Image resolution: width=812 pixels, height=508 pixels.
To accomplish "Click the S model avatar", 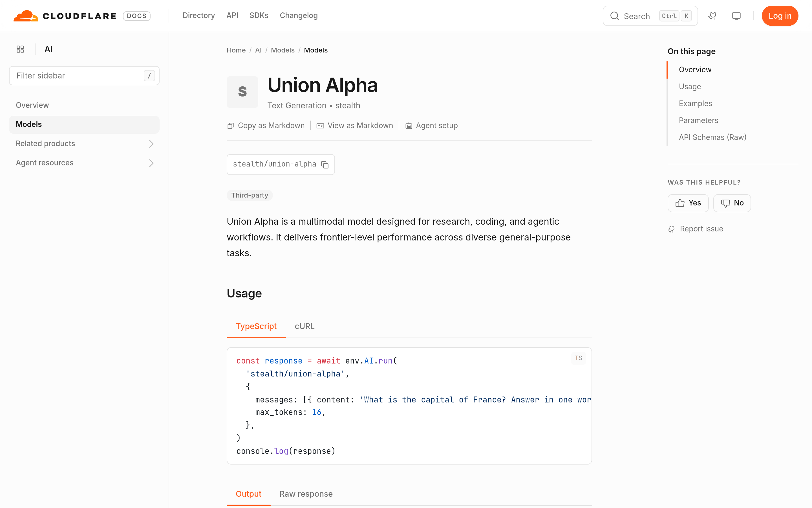I will pyautogui.click(x=242, y=92).
